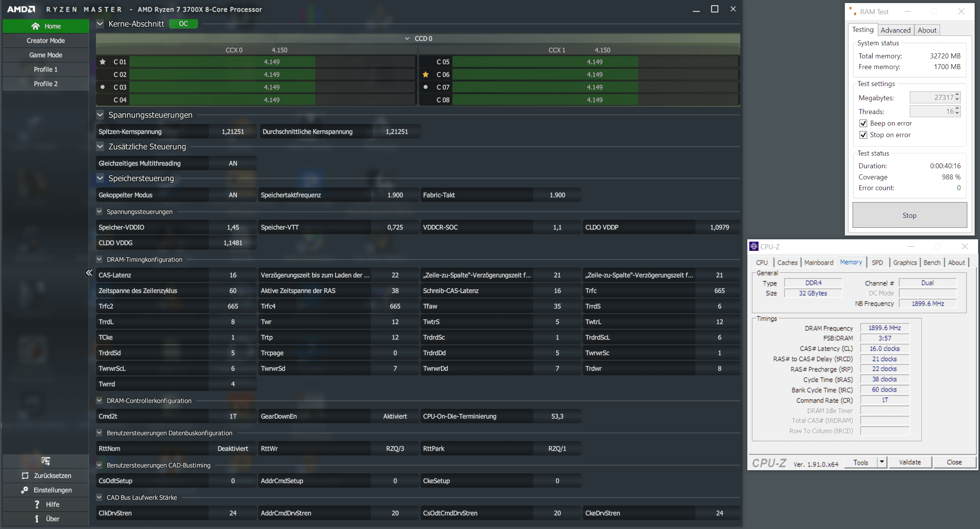Viewport: 980px width, 529px height.
Task: Click the Home house icon in sidebar
Action: pyautogui.click(x=35, y=26)
